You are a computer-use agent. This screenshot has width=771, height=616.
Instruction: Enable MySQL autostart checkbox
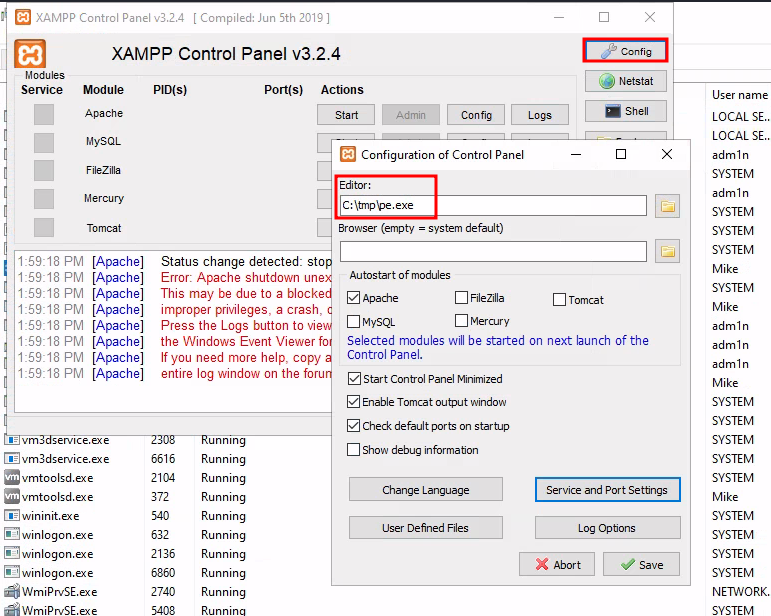tap(353, 322)
